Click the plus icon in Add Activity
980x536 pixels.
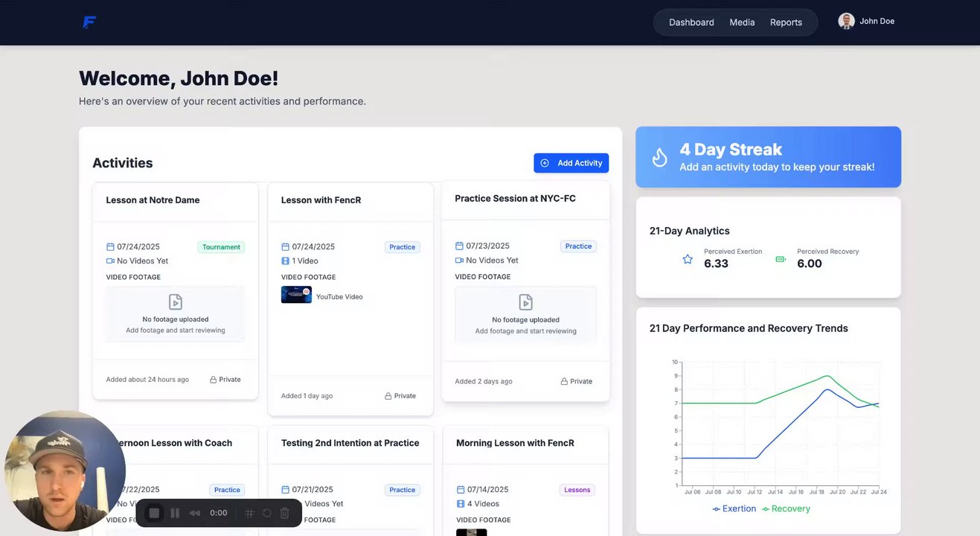[545, 163]
